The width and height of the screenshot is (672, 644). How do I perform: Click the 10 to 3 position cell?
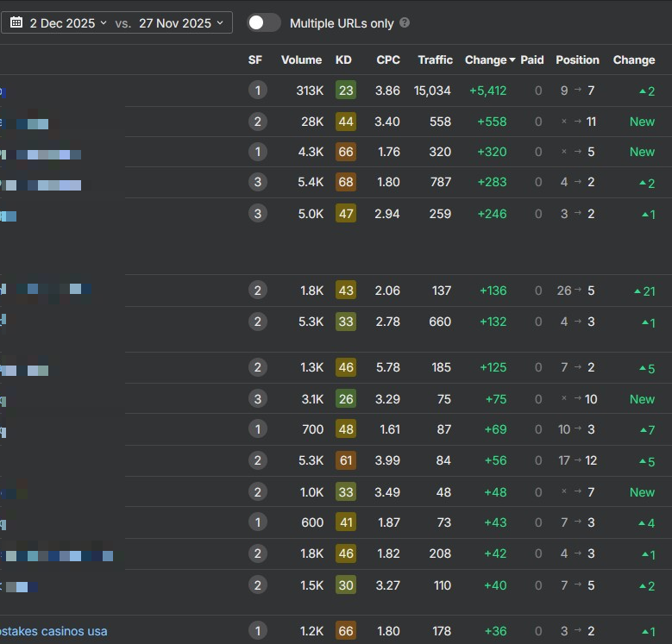[576, 429]
